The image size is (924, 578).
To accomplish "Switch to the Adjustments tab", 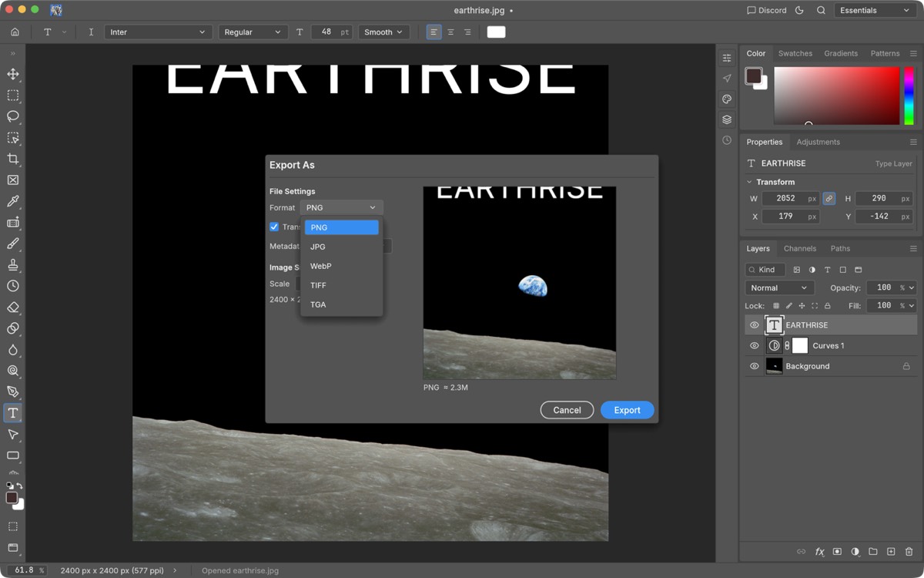I will point(818,142).
